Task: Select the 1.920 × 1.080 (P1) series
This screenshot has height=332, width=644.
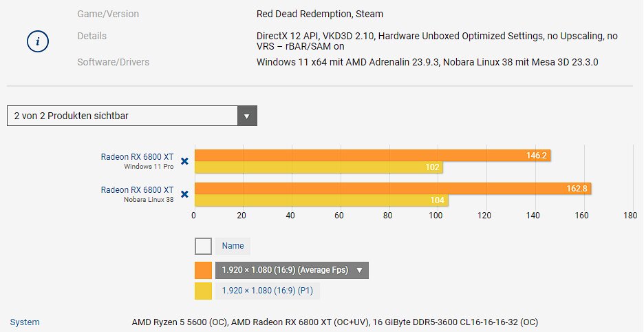Action: point(268,291)
